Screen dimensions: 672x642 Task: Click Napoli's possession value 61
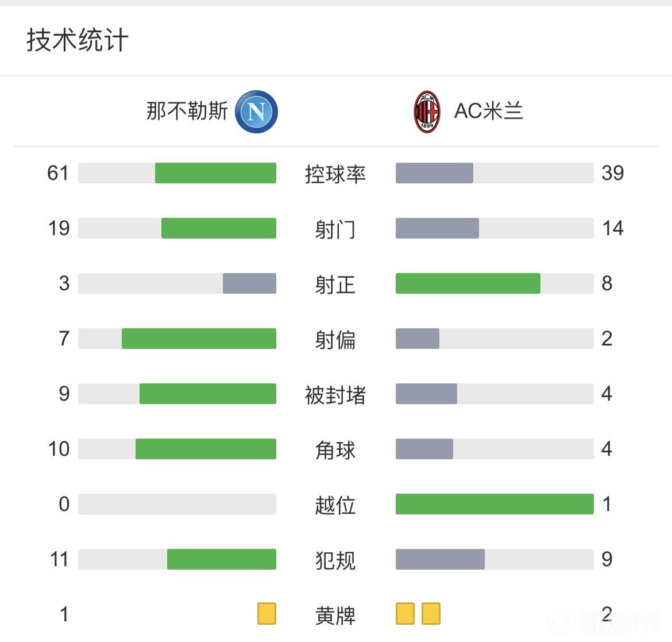tap(58, 173)
